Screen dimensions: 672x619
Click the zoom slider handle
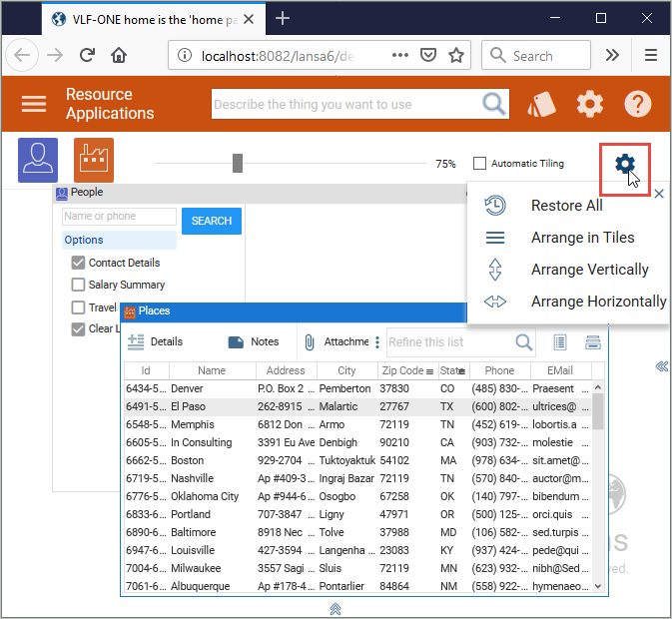[x=238, y=164]
